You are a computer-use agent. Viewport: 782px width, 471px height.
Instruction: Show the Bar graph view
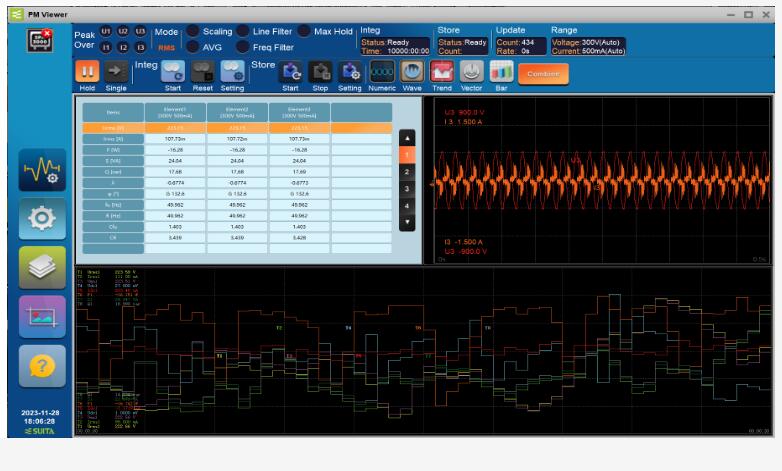(x=501, y=71)
